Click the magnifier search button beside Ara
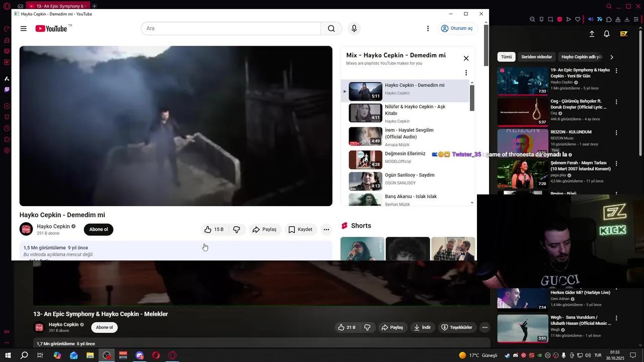 click(x=331, y=29)
